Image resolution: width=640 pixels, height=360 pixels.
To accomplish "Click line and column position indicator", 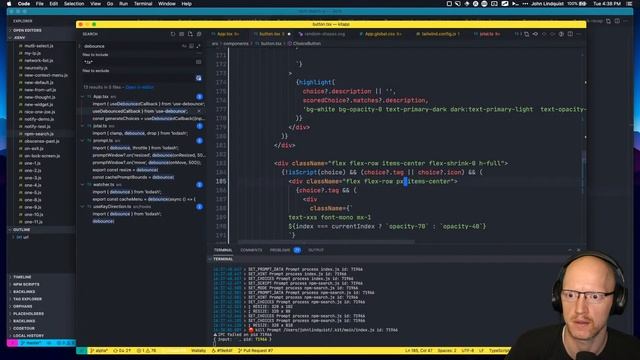I will click(x=419, y=351).
